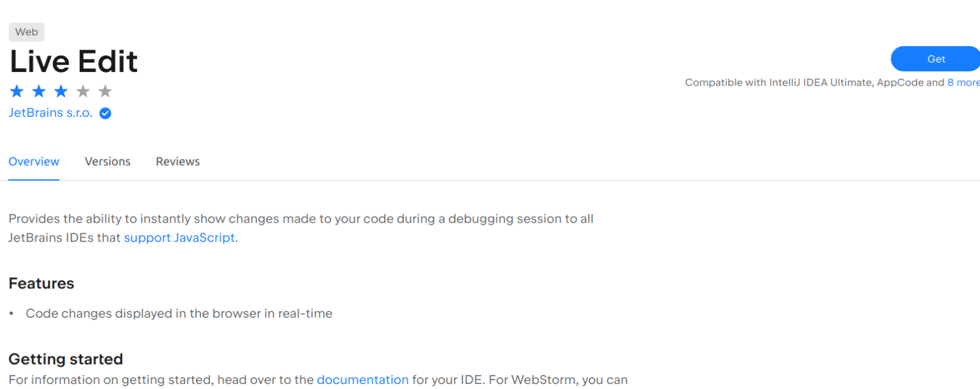Click the Features section heading
This screenshot has height=389, width=980.
pos(41,283)
